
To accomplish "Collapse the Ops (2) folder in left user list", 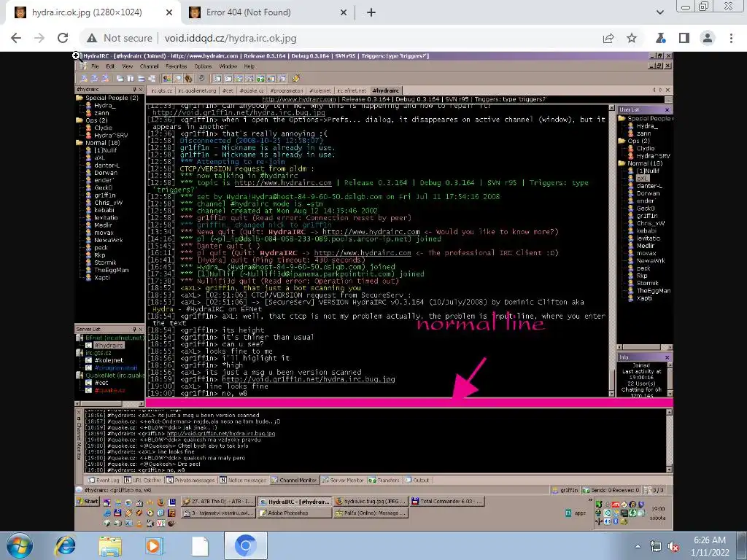I will (x=80, y=120).
